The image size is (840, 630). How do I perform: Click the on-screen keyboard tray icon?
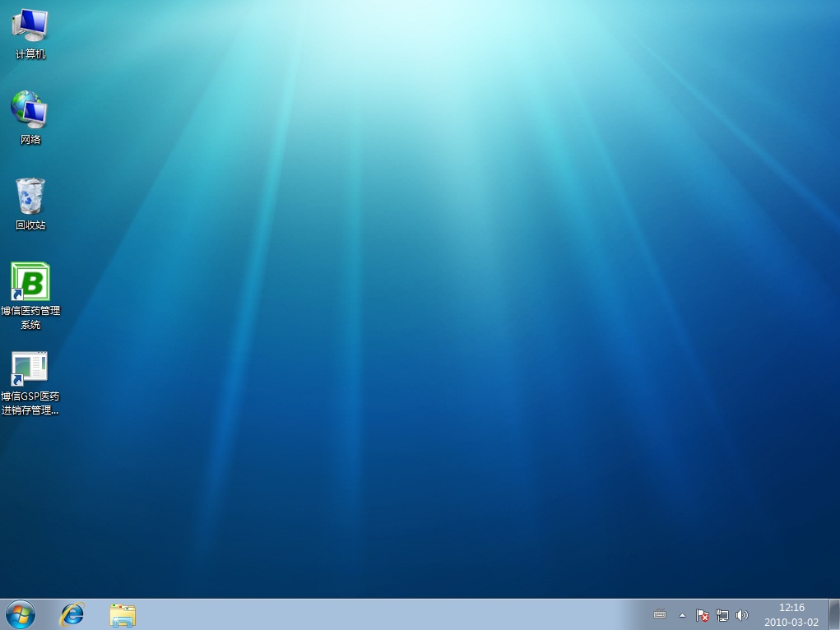660,614
